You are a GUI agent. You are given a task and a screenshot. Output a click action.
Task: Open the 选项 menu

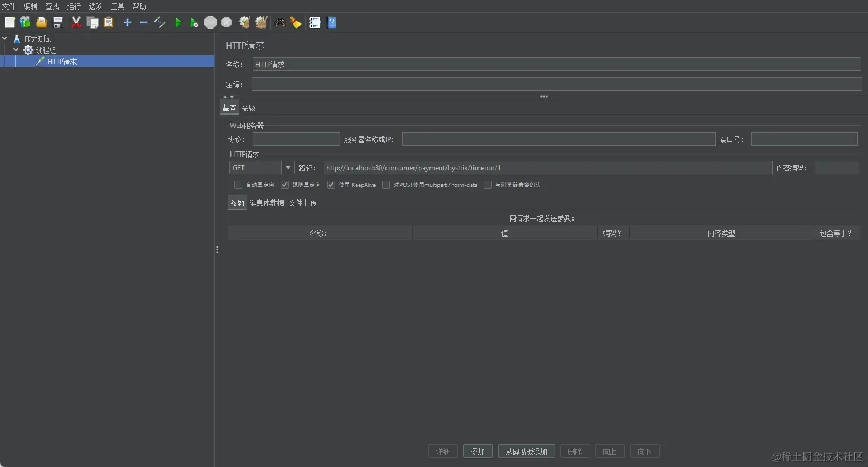[x=96, y=6]
